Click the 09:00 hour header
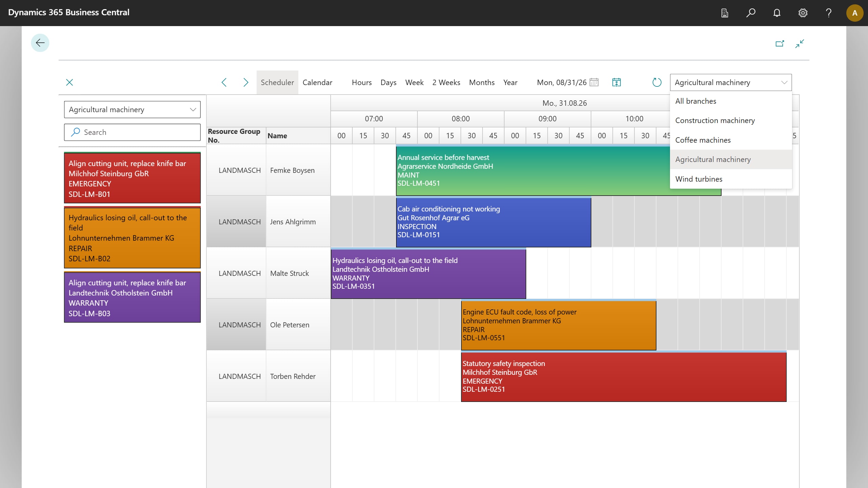This screenshot has width=868, height=488. click(548, 119)
